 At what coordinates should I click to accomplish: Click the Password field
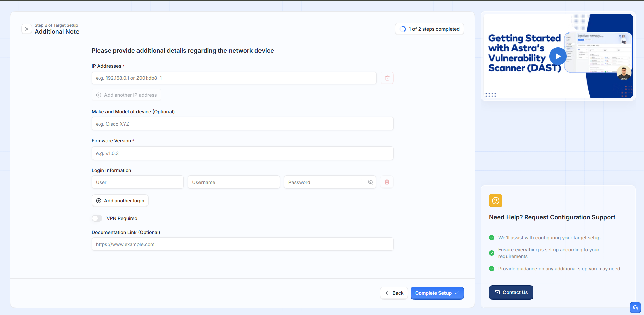tap(330, 182)
